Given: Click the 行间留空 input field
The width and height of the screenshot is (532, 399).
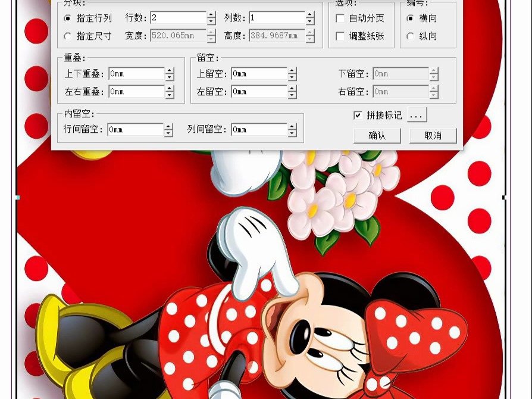Looking at the screenshot, I should [136, 129].
